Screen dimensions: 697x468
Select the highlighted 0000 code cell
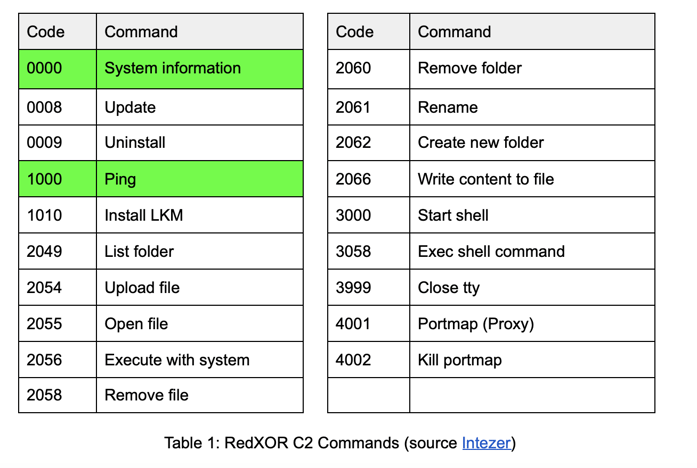click(57, 69)
